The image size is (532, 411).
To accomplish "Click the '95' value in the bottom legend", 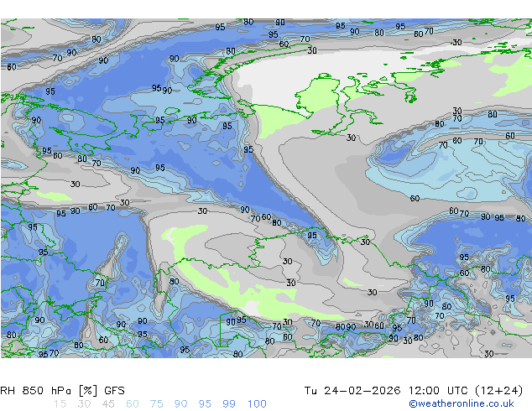I will [205, 404].
